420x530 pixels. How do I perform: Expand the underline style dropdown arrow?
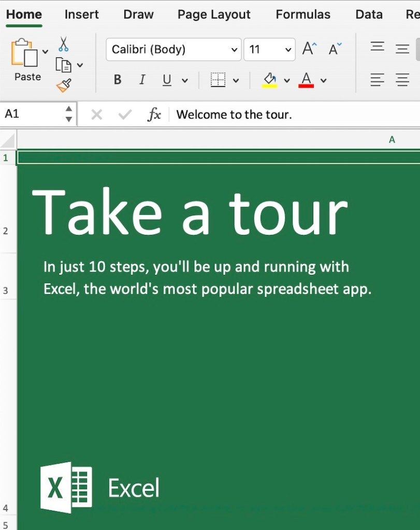coord(185,80)
